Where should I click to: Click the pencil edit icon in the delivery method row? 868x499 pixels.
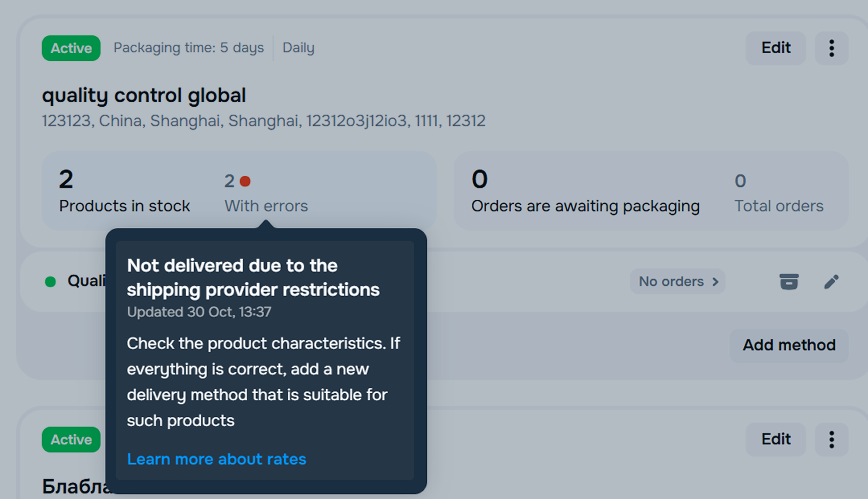(x=831, y=281)
